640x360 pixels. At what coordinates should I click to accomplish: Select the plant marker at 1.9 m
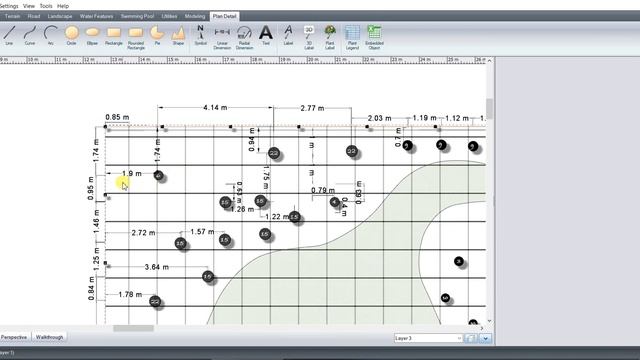click(159, 176)
